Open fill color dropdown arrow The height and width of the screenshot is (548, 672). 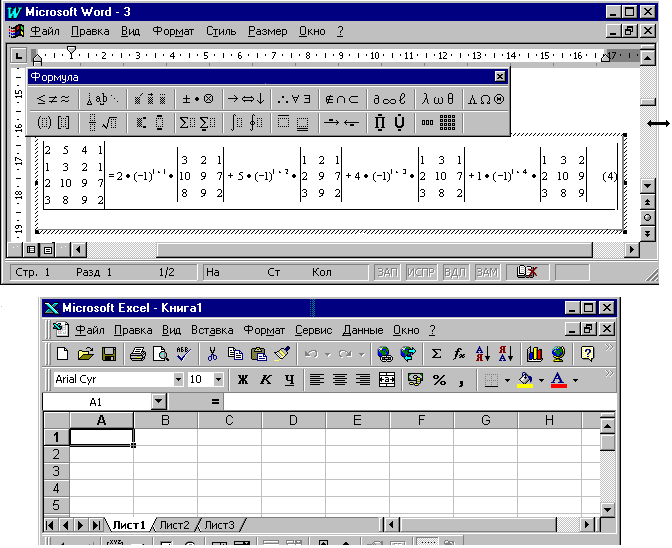click(x=541, y=380)
